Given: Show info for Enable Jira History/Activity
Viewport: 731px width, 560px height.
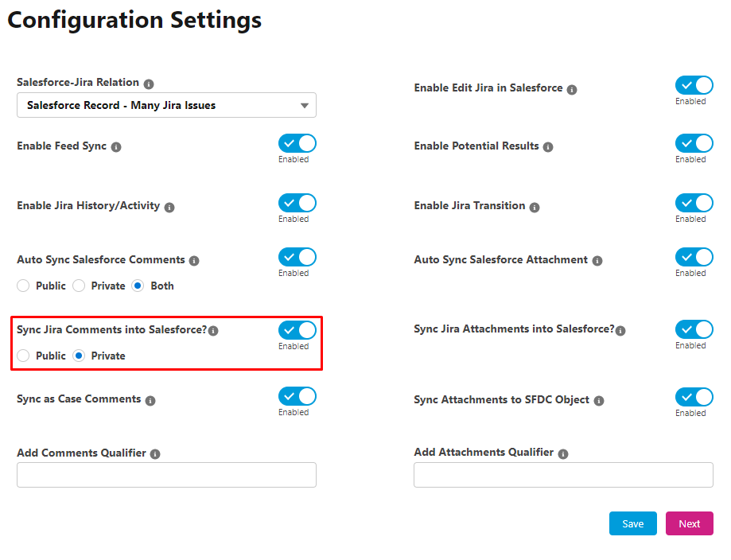Looking at the screenshot, I should [x=169, y=207].
